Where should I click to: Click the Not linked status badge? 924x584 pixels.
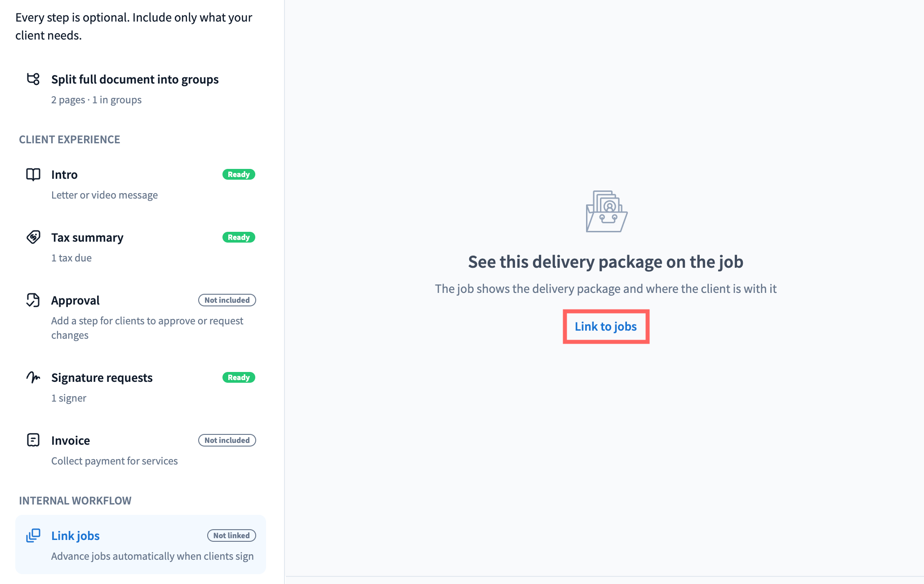coord(231,535)
